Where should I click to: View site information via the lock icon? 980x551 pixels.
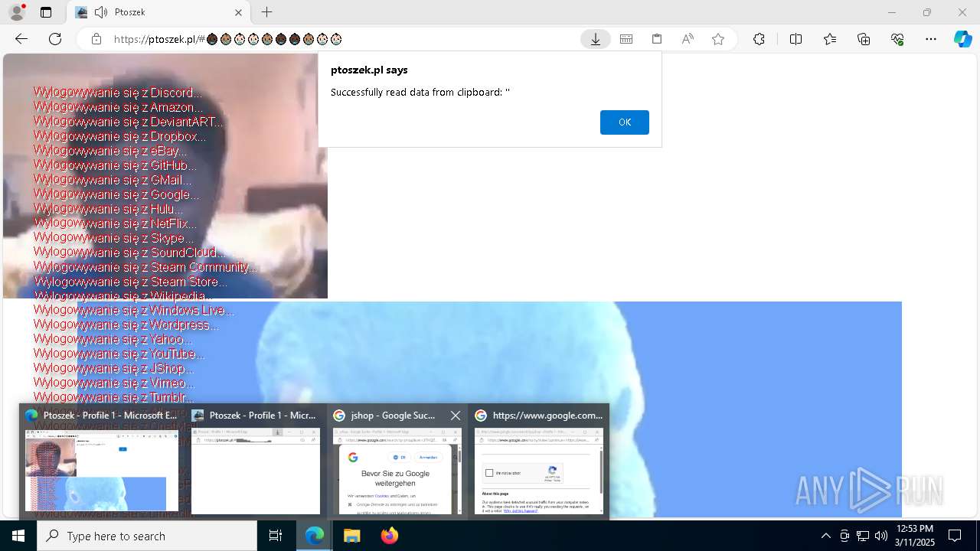click(x=96, y=39)
